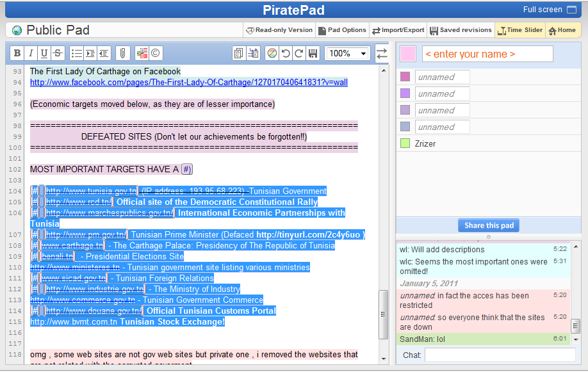This screenshot has height=372, width=588.
Task: Toggle strikethrough formatting
Action: click(58, 53)
